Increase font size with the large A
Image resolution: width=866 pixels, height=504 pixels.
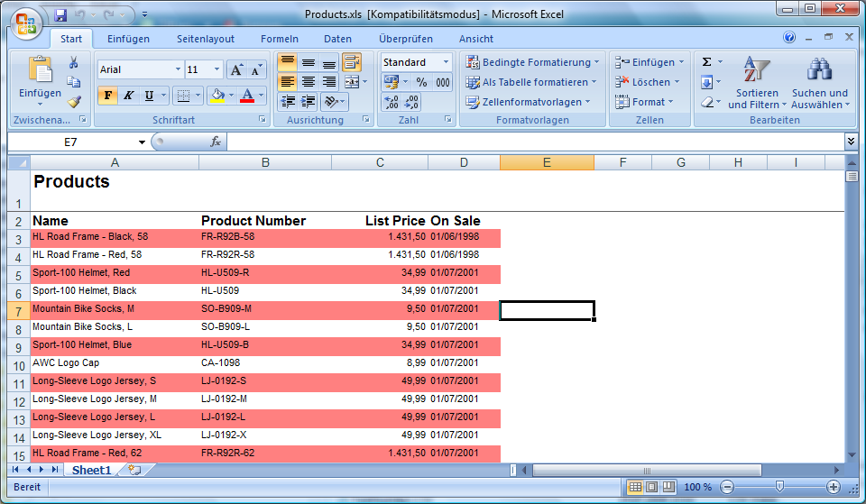pos(236,69)
